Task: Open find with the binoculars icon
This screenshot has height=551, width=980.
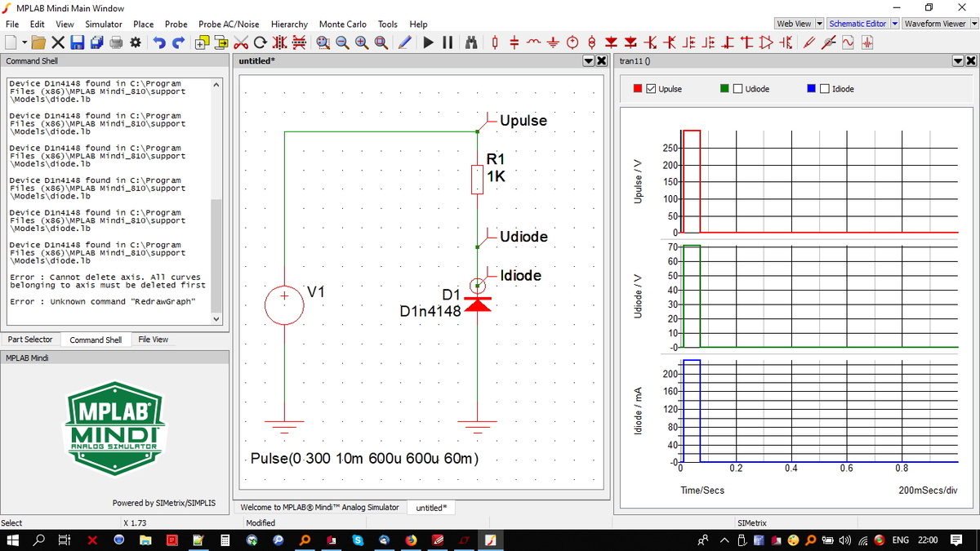Action: [471, 42]
